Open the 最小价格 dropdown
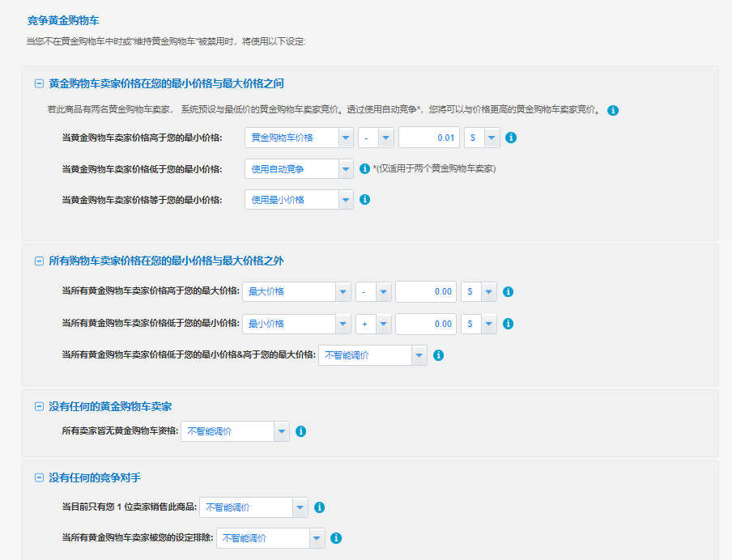The width and height of the screenshot is (732, 560). click(296, 324)
